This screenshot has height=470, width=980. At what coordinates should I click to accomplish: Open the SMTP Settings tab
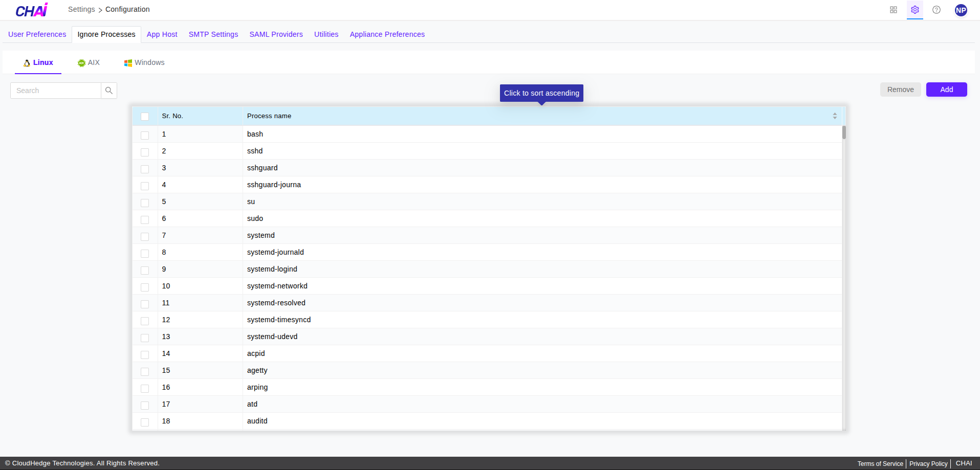point(213,34)
